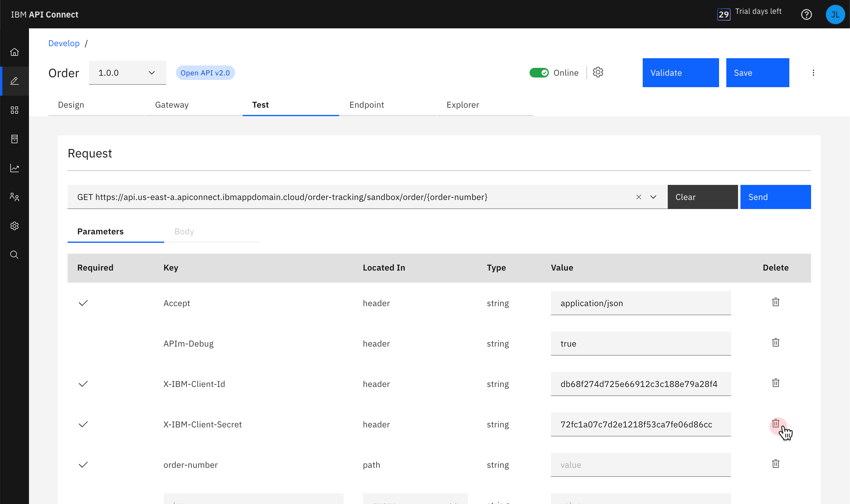850x504 pixels.
Task: Delete the Accept header parameter
Action: pos(775,302)
